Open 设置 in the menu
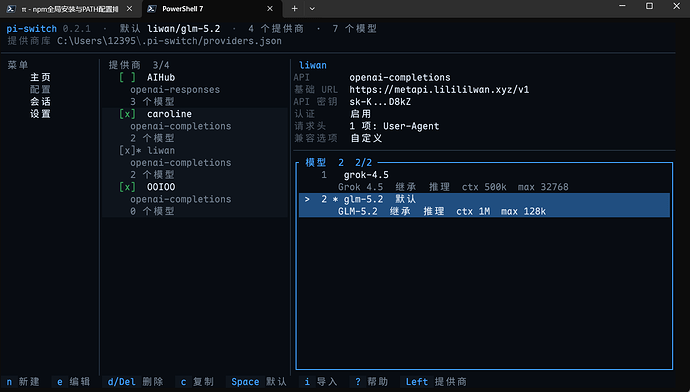690x392 pixels. [x=40, y=114]
